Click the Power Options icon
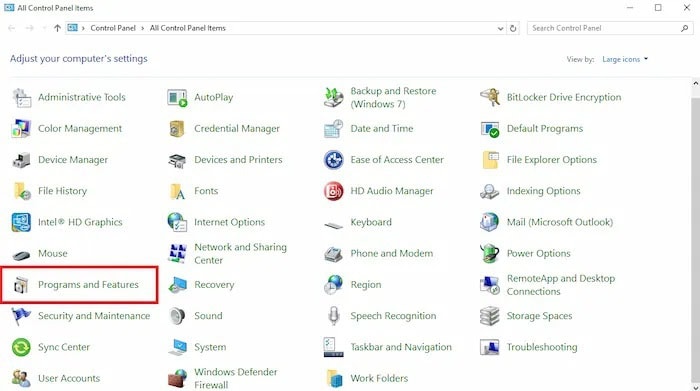The width and height of the screenshot is (700, 391). click(490, 254)
